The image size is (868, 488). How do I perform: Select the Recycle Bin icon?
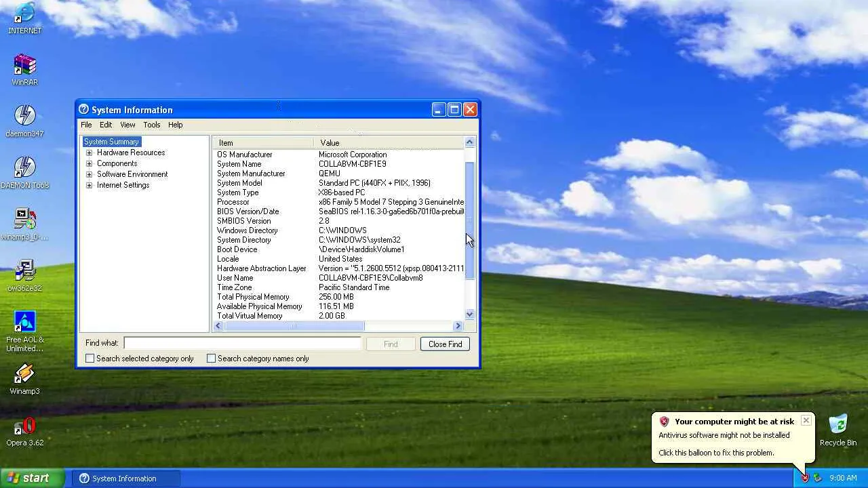838,431
